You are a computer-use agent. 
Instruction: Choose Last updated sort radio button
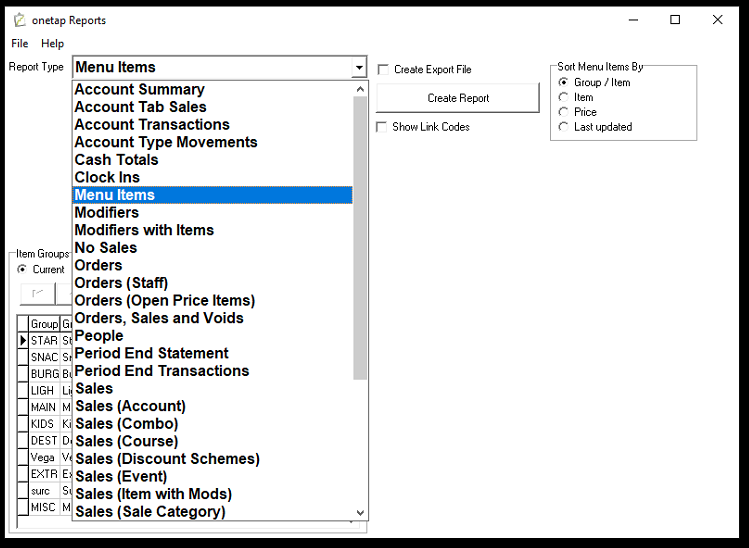pos(564,127)
